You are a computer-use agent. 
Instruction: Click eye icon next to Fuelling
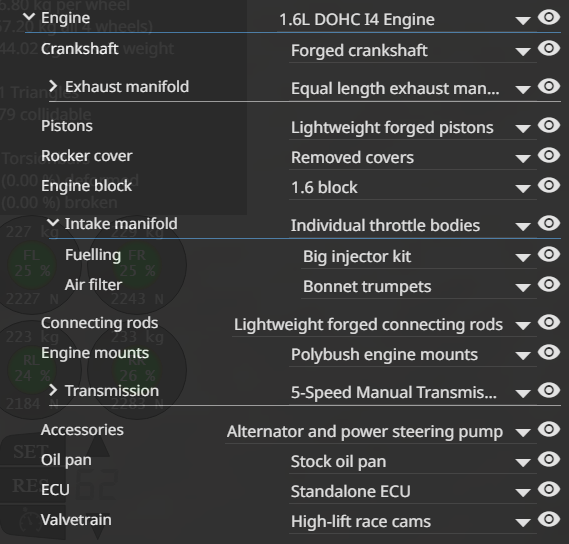pos(549,254)
